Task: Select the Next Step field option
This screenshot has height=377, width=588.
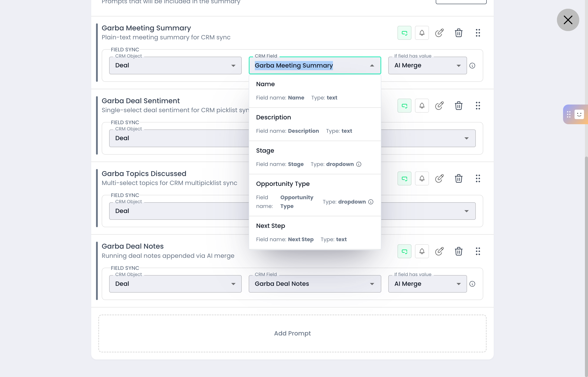Action: (x=315, y=233)
